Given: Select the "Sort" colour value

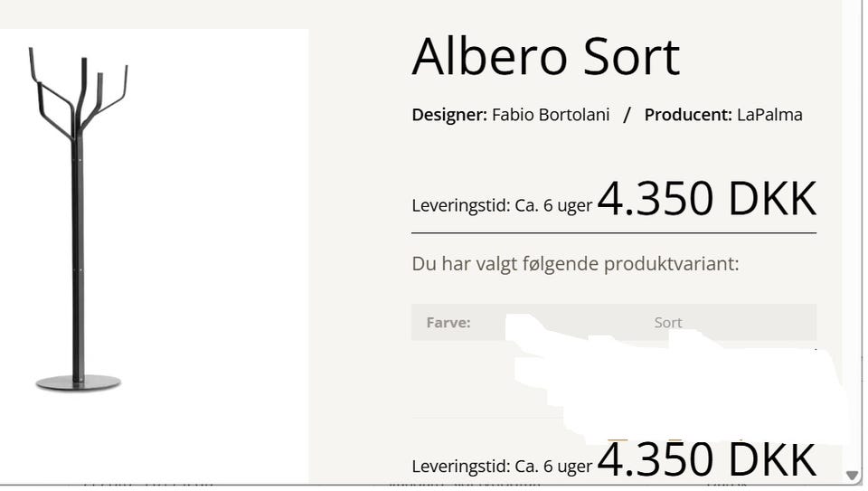Looking at the screenshot, I should tap(667, 323).
